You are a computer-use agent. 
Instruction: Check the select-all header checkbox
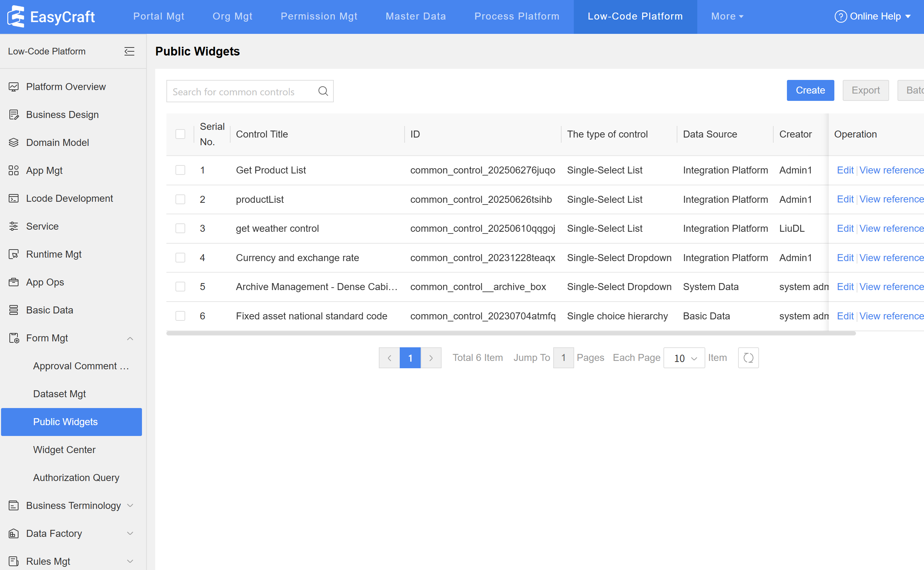pos(180,134)
